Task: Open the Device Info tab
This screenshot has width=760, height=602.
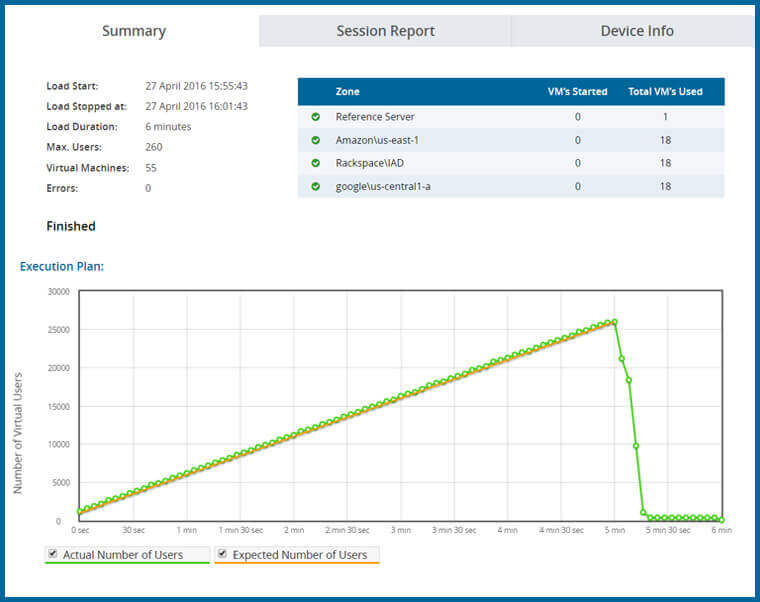Action: 636,31
